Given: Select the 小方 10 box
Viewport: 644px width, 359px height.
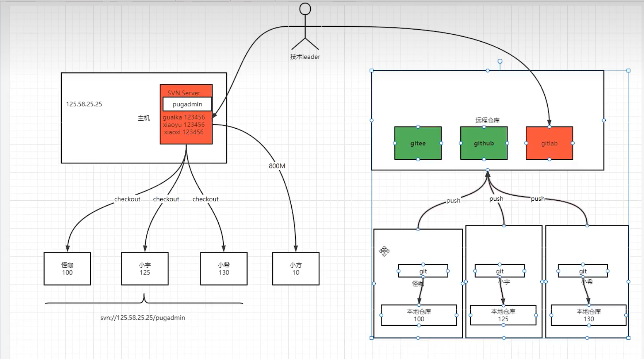Looking at the screenshot, I should [296, 269].
